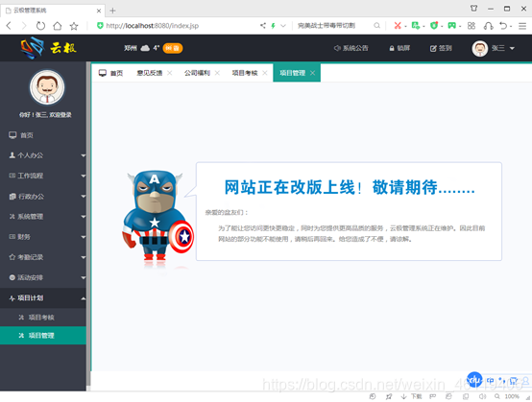Image resolution: width=532 pixels, height=402 pixels.
Task: Click the red X scissors extension icon
Action: coord(398,25)
